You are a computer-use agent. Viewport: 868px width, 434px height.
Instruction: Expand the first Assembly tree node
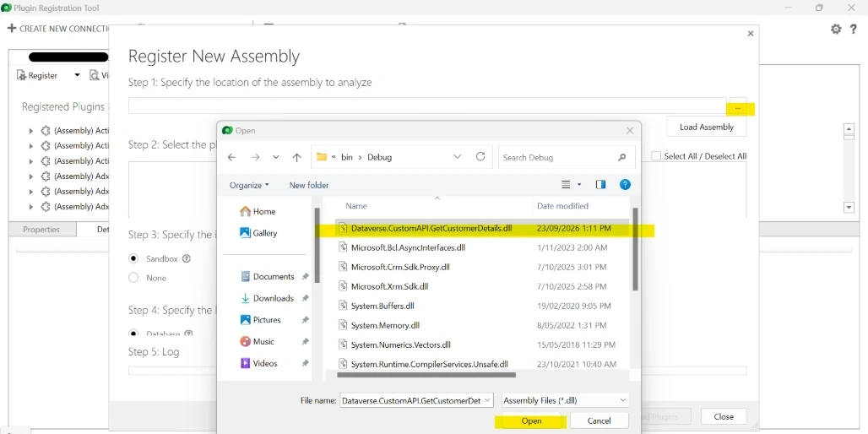(x=31, y=131)
